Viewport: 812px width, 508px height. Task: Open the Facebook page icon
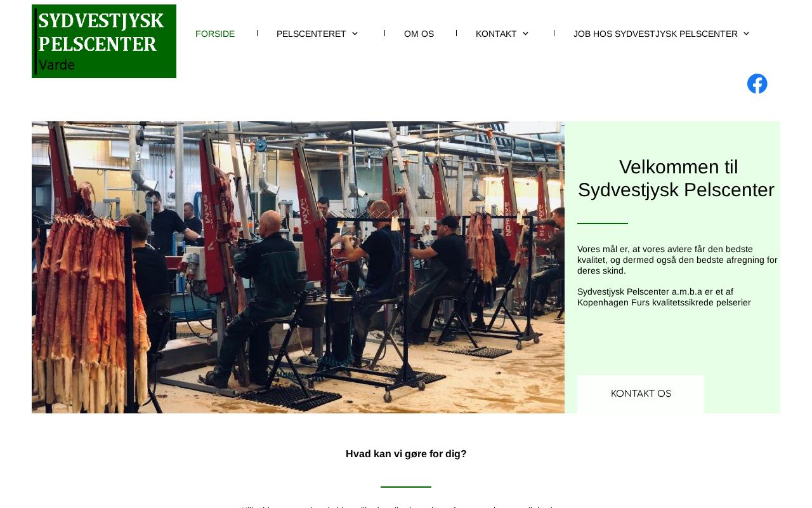[757, 84]
